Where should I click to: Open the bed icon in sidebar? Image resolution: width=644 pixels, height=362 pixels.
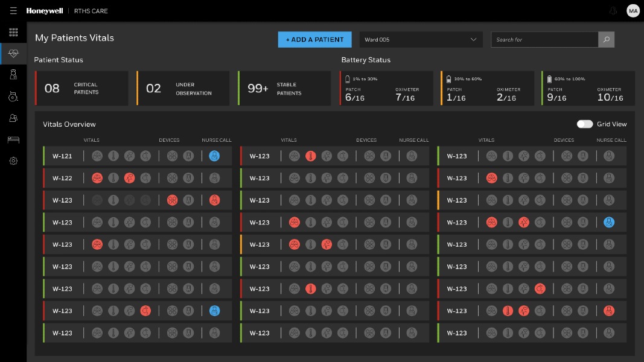[x=13, y=139]
